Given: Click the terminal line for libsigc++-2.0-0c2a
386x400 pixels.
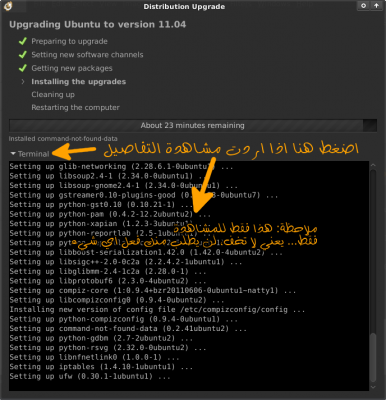Looking at the screenshot, I should point(126,262).
